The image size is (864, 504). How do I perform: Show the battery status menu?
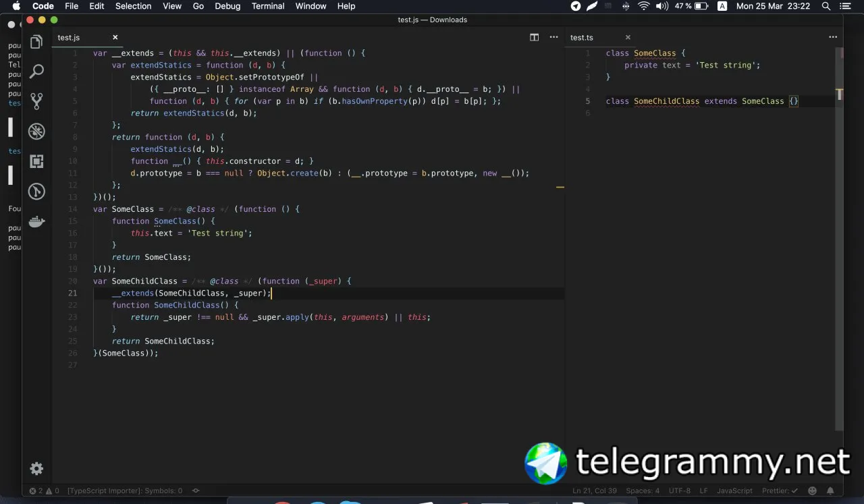(x=691, y=6)
